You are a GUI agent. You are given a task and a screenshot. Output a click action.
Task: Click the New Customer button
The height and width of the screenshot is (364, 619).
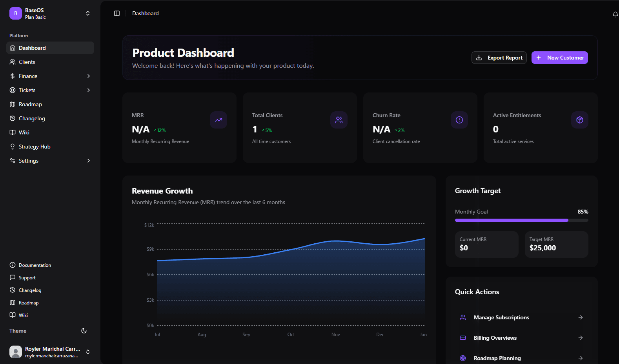pos(559,58)
